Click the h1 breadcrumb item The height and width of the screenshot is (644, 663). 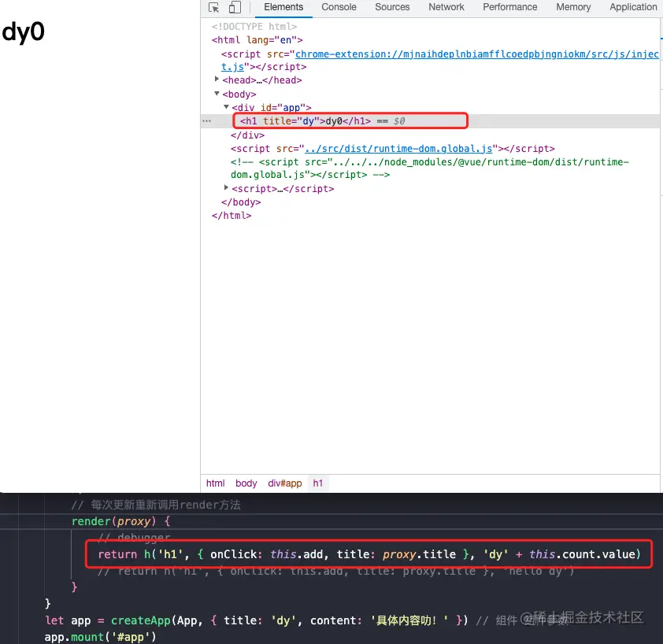pos(318,483)
